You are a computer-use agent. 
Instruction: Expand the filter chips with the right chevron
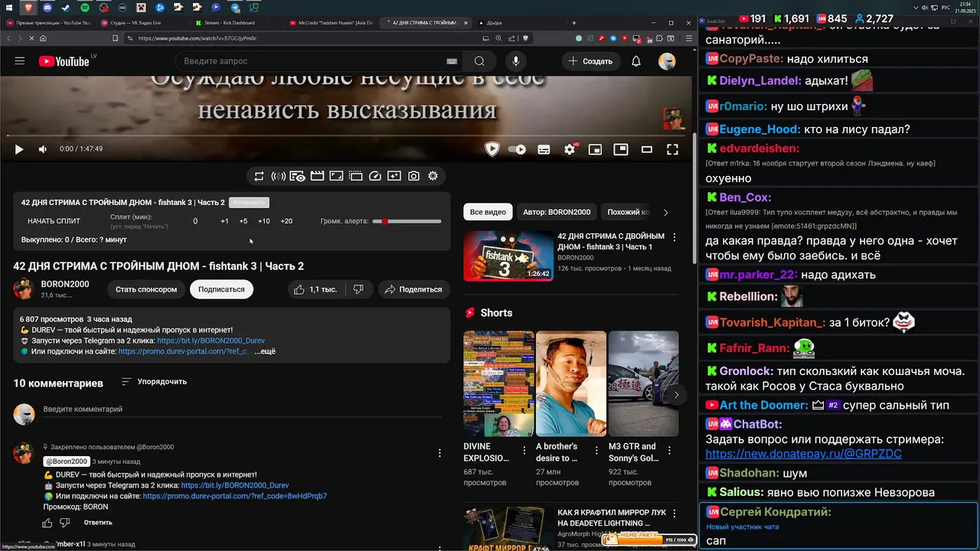pyautogui.click(x=665, y=212)
